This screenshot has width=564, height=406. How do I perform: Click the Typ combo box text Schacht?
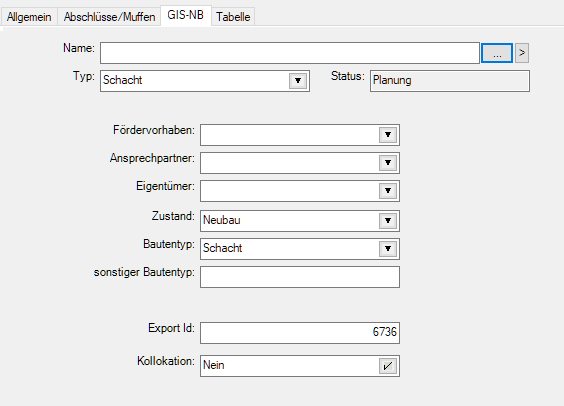click(123, 80)
